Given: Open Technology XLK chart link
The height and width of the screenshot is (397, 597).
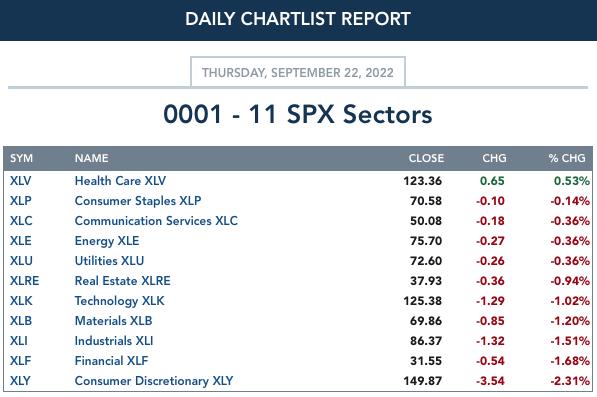Looking at the screenshot, I should click(120, 301).
